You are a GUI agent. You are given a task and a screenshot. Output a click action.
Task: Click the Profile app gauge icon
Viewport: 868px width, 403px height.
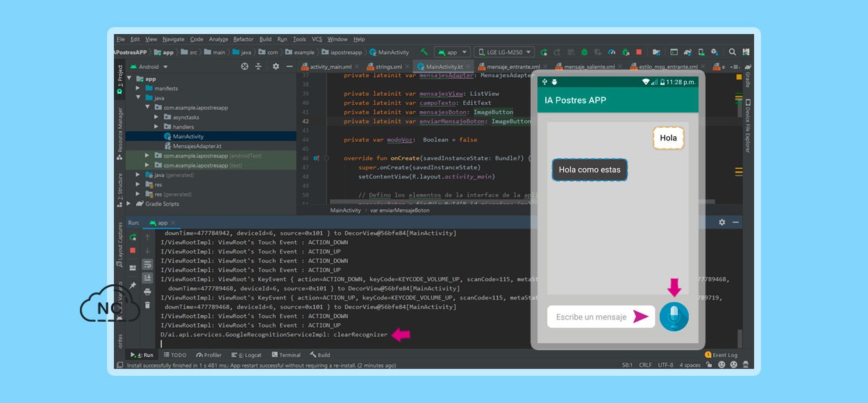pos(612,52)
